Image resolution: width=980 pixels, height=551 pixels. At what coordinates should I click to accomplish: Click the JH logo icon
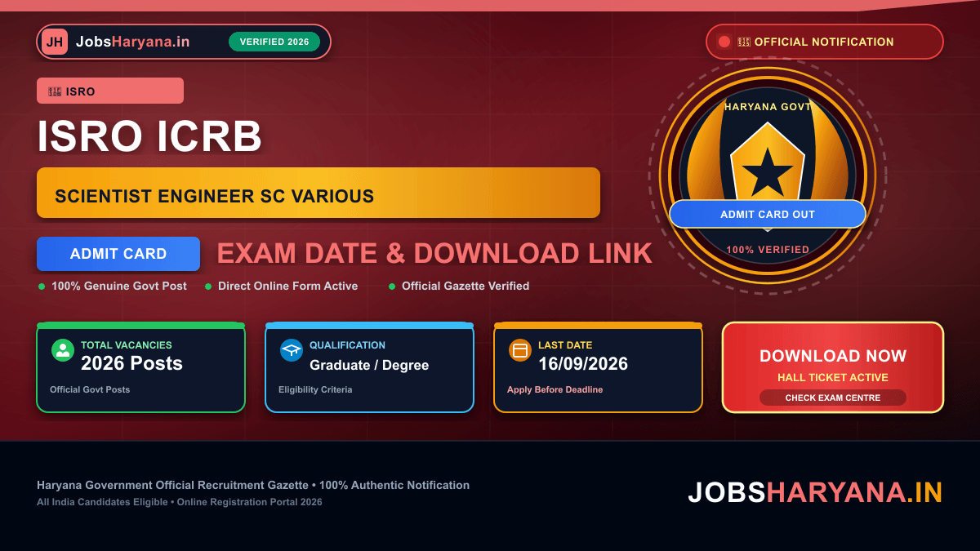[x=55, y=42]
